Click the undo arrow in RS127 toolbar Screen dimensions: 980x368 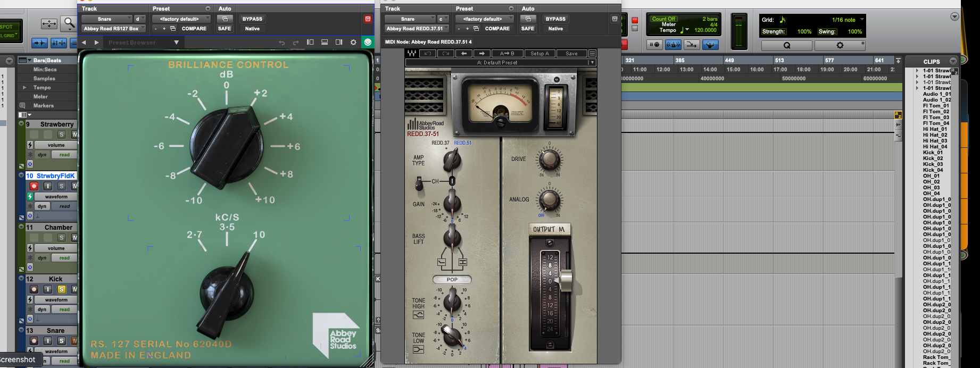point(281,43)
